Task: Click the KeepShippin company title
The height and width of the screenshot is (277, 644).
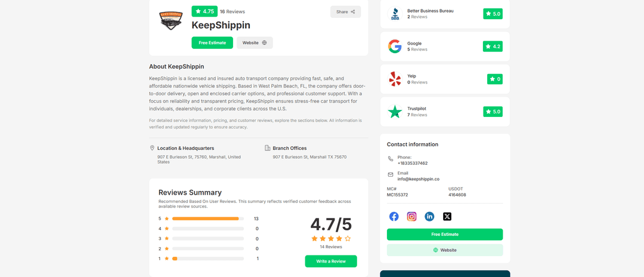Action: tap(221, 25)
